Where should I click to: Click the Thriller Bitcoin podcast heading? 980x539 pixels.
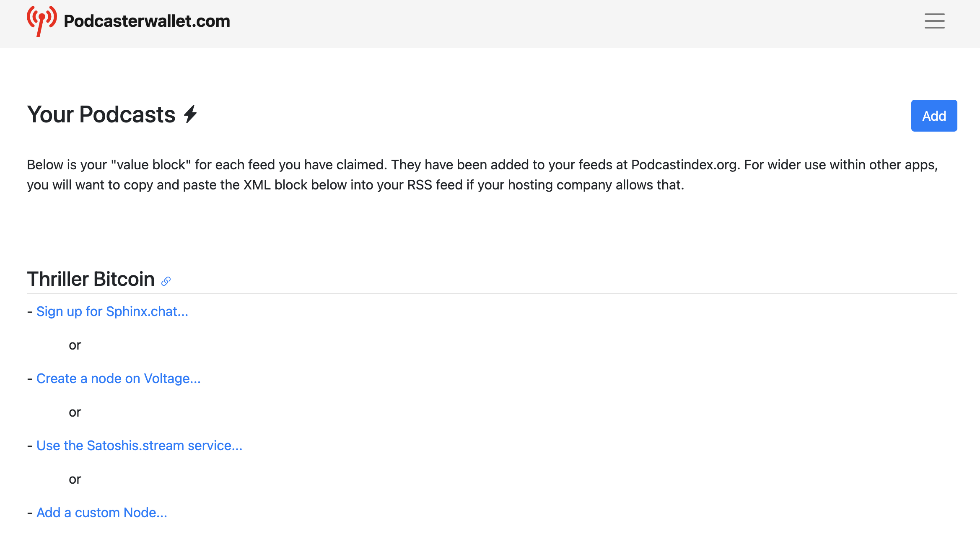tap(91, 279)
